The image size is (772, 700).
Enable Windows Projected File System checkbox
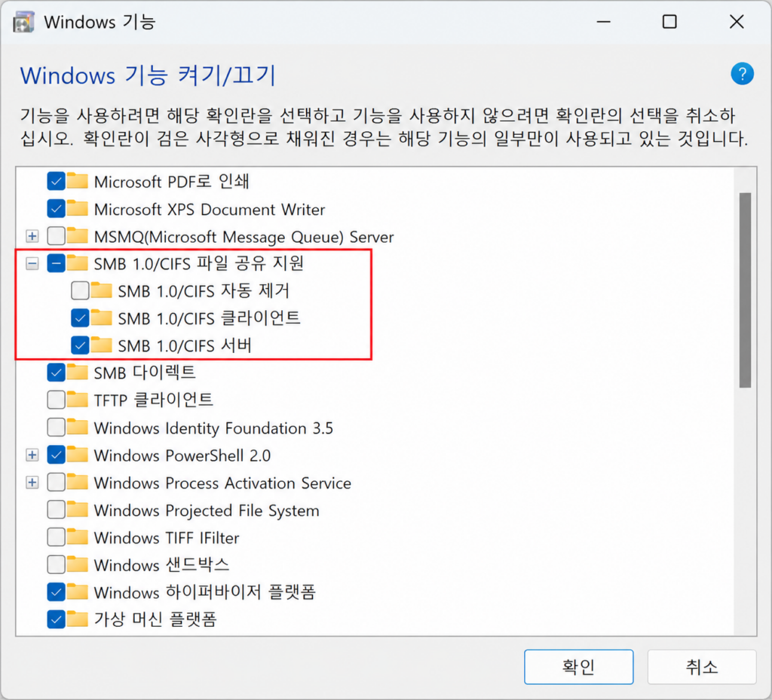(x=56, y=510)
